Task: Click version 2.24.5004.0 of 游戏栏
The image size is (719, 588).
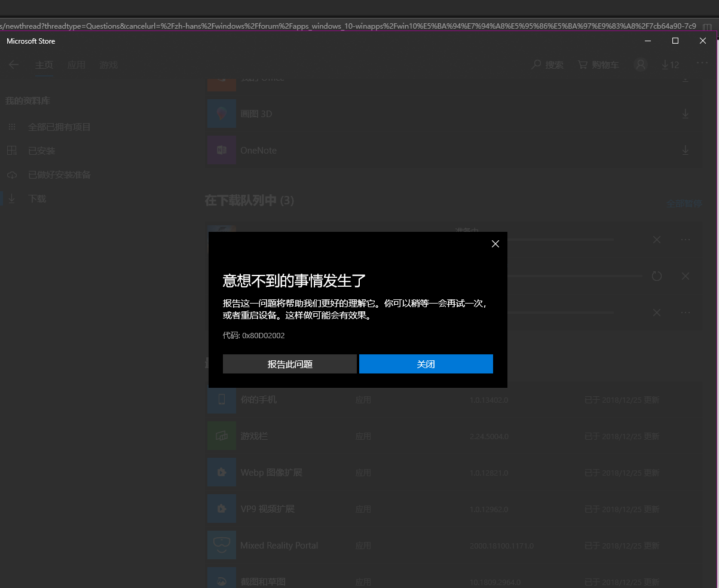Action: pos(489,436)
